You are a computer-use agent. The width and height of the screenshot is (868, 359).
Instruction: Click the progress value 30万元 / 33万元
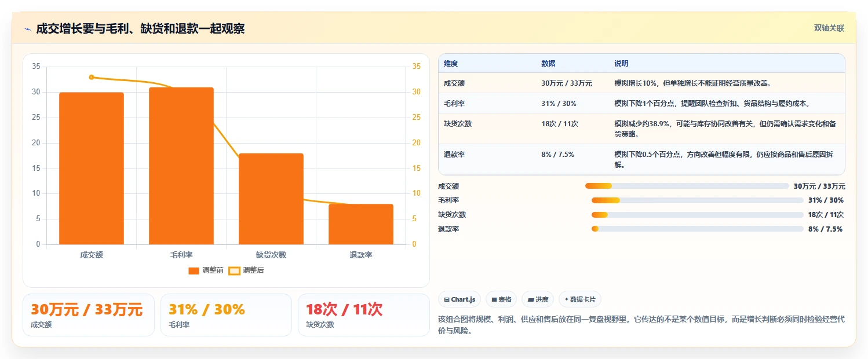click(x=819, y=186)
